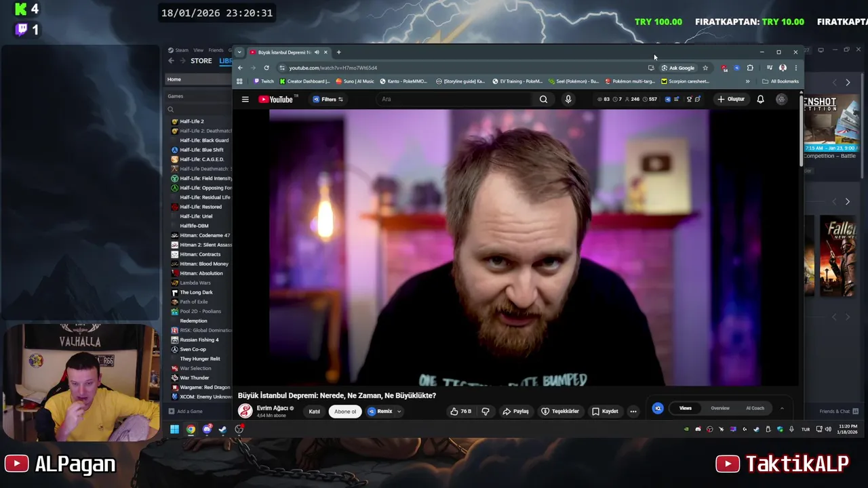Screen dimensions: 868x488
Task: Open YouTube notifications bell
Action: pos(760,100)
